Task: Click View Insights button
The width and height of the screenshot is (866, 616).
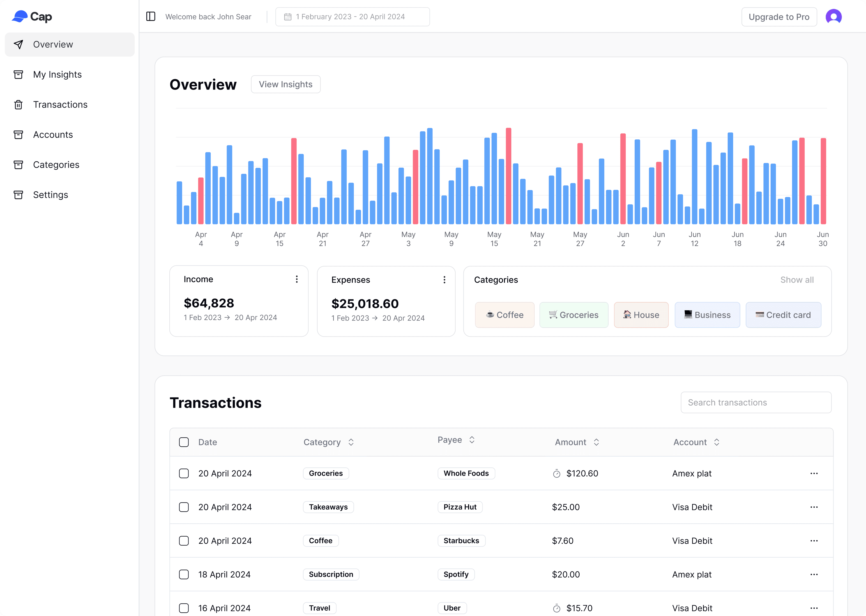Action: click(286, 84)
